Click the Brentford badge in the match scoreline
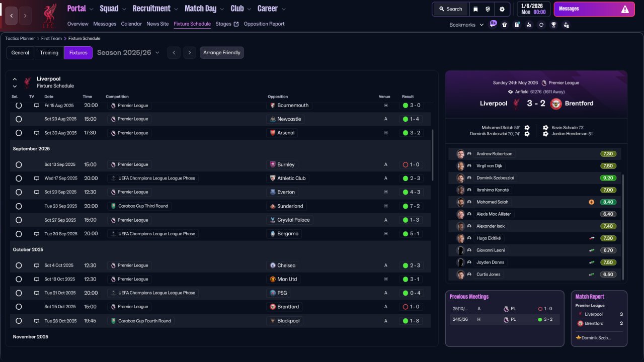The image size is (644, 362). click(556, 104)
